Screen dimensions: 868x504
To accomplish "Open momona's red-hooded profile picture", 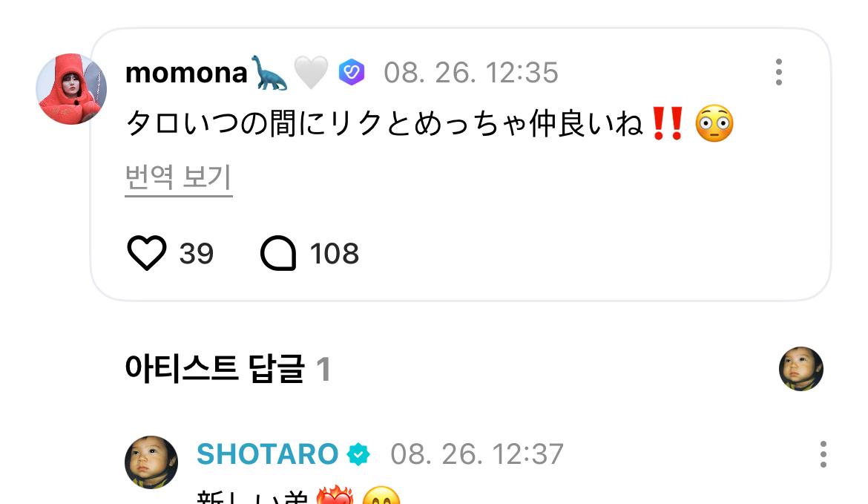I will (71, 88).
